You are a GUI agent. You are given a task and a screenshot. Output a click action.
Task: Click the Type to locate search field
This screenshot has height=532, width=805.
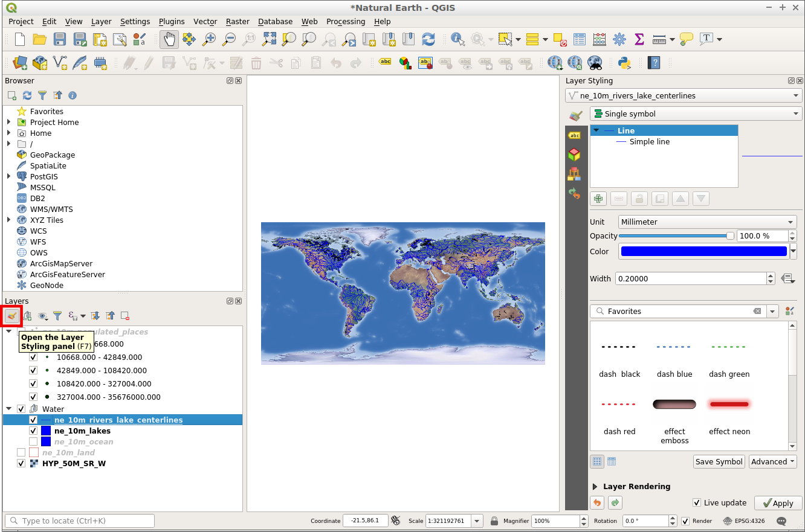80,521
